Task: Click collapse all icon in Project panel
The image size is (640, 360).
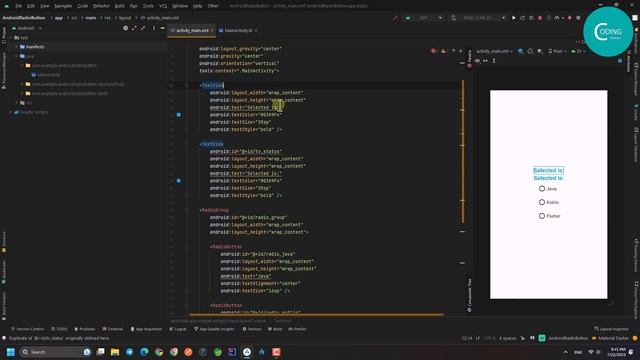Action: 143,28
